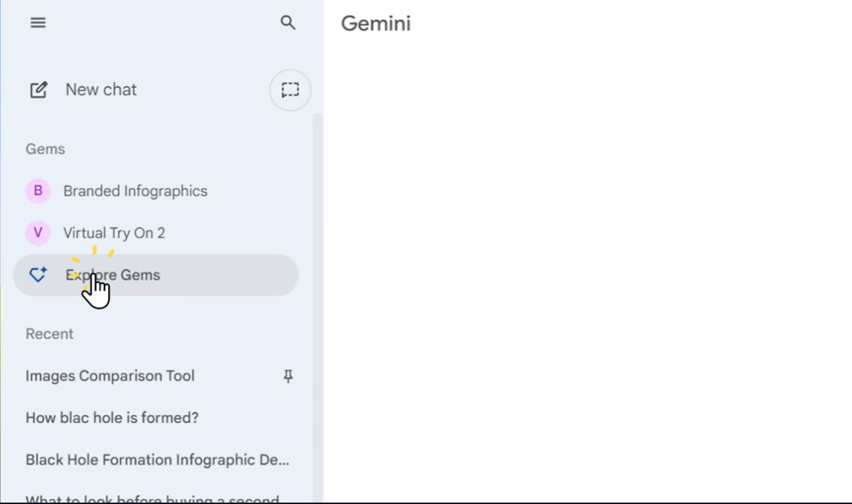Collapse the Recent section header
This screenshot has width=852, height=504.
pyautogui.click(x=49, y=334)
